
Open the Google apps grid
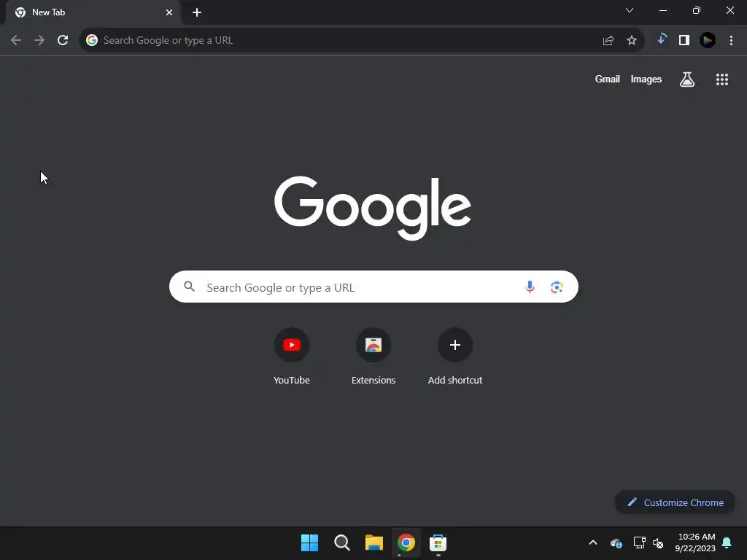(x=722, y=79)
